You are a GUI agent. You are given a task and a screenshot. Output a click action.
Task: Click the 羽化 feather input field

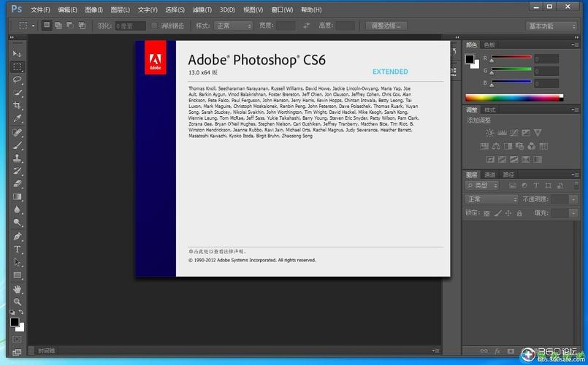pyautogui.click(x=130, y=26)
